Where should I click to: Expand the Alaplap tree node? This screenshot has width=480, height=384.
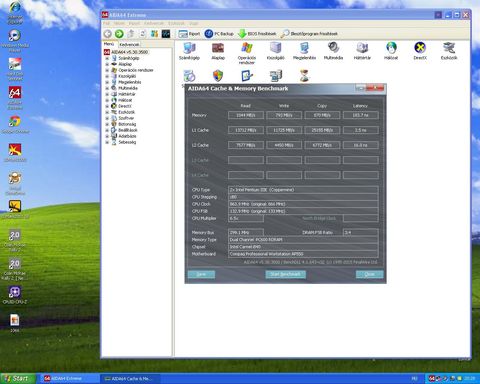[107, 64]
